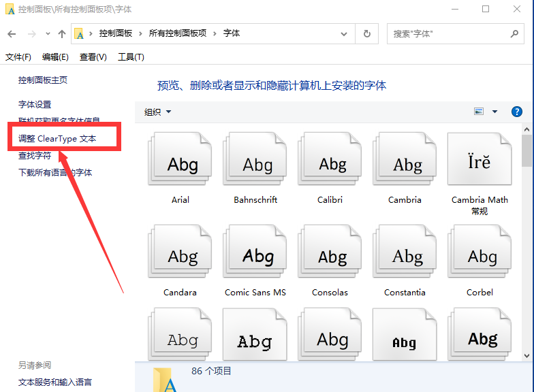Click inside the 搜索"字体" search box
The width and height of the screenshot is (534, 392).
click(448, 33)
